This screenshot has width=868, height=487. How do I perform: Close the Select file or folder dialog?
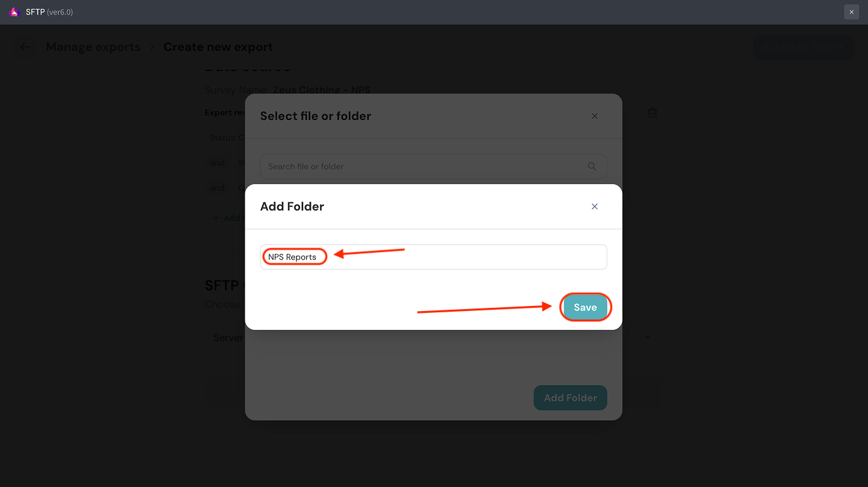tap(594, 116)
